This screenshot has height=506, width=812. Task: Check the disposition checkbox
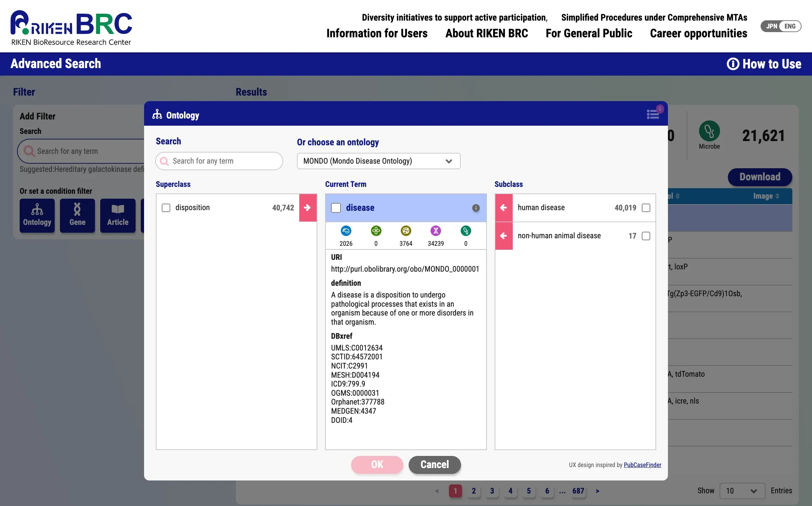[166, 208]
